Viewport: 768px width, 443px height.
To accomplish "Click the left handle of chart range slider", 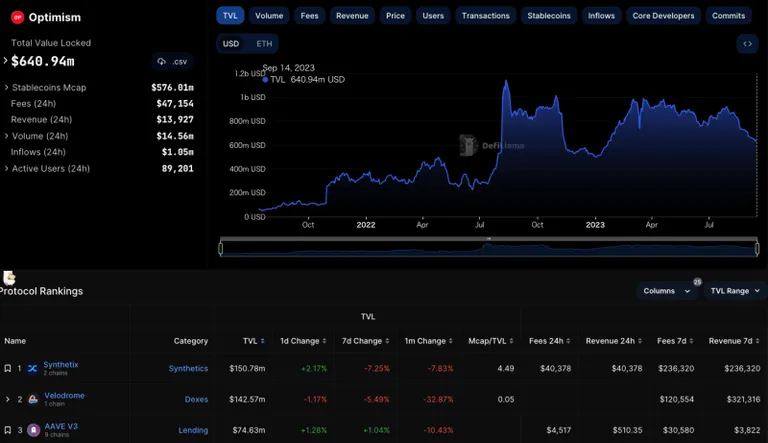I will tap(221, 249).
